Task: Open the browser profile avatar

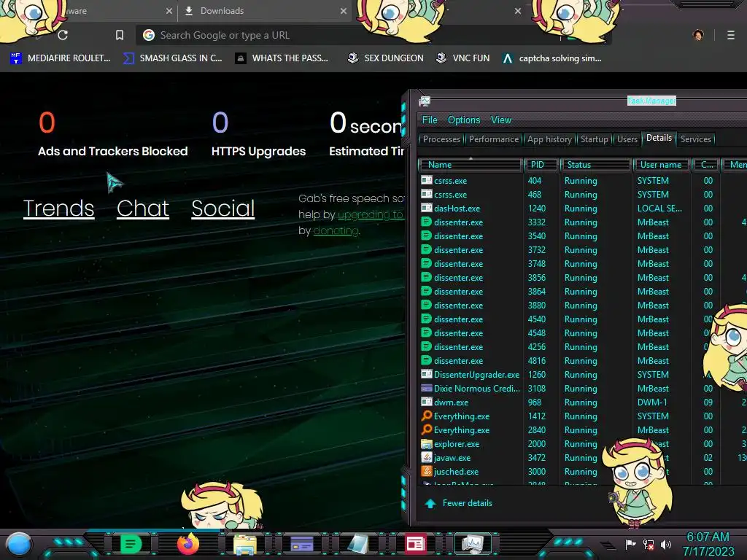Action: click(698, 35)
